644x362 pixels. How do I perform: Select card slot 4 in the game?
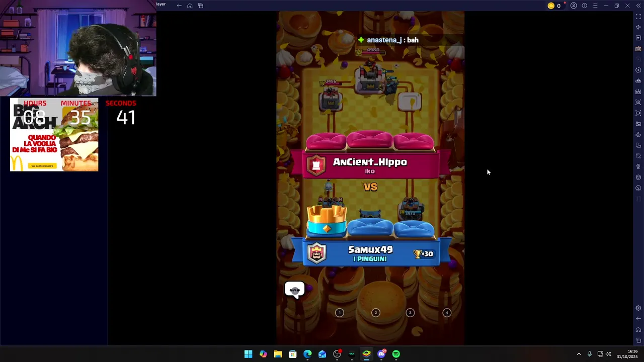447,313
